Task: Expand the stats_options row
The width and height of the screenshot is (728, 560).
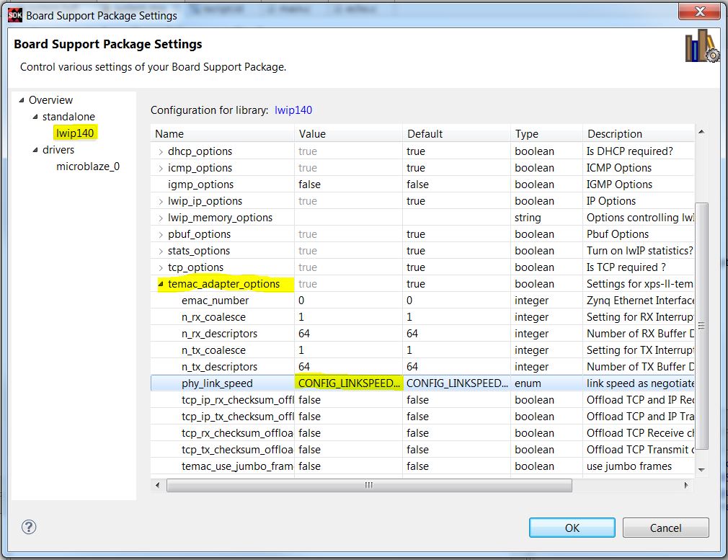Action: pos(161,252)
